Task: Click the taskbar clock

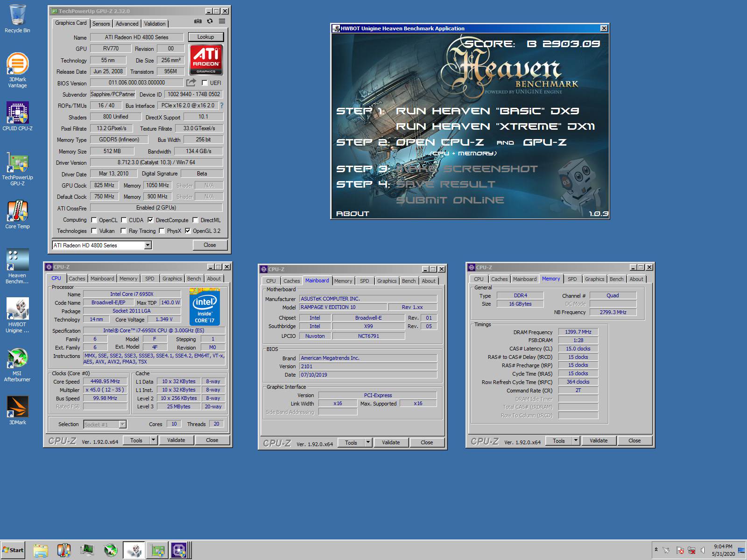Action: tap(723, 550)
